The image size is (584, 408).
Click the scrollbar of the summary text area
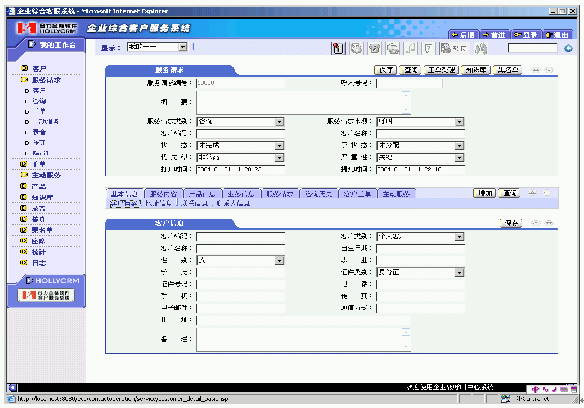click(x=406, y=102)
